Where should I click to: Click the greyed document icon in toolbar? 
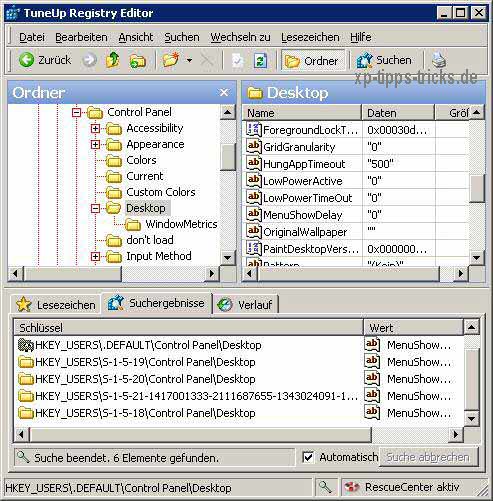(237, 61)
